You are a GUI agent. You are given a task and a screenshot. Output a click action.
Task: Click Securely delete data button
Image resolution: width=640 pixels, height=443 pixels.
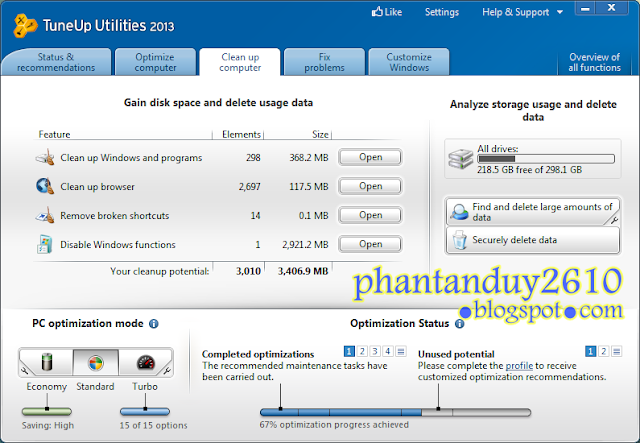click(x=533, y=240)
